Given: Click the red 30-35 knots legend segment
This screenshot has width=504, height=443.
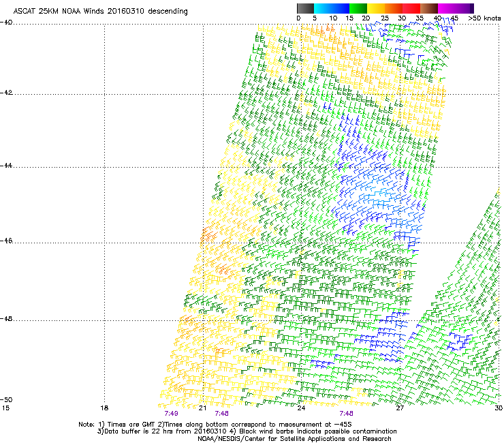Looking at the screenshot, I should click(411, 8).
